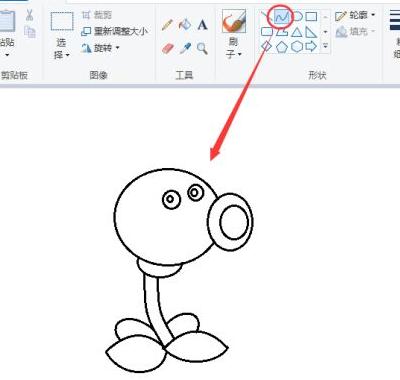Click the 选择 dashed selection rectangle icon

click(62, 22)
